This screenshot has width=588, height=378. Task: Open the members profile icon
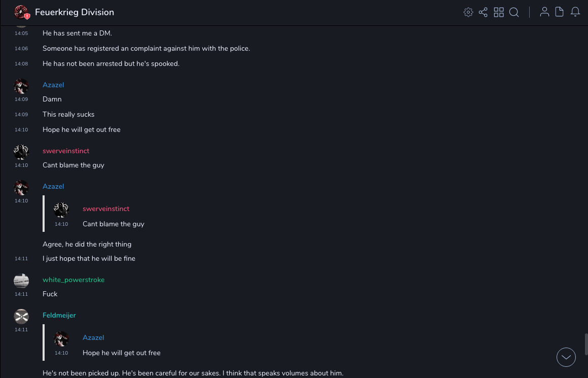tap(544, 12)
